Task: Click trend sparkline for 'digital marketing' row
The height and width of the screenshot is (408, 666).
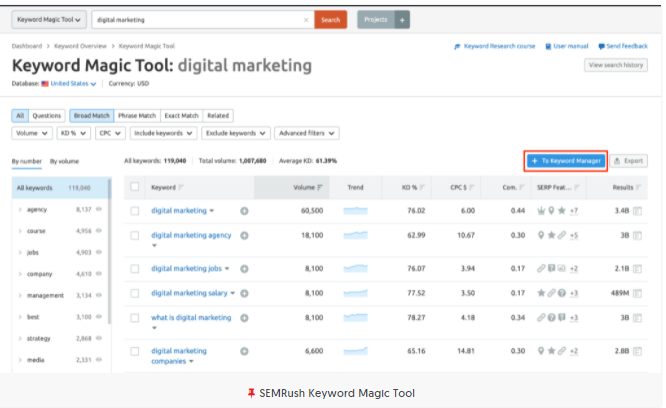Action: [356, 211]
